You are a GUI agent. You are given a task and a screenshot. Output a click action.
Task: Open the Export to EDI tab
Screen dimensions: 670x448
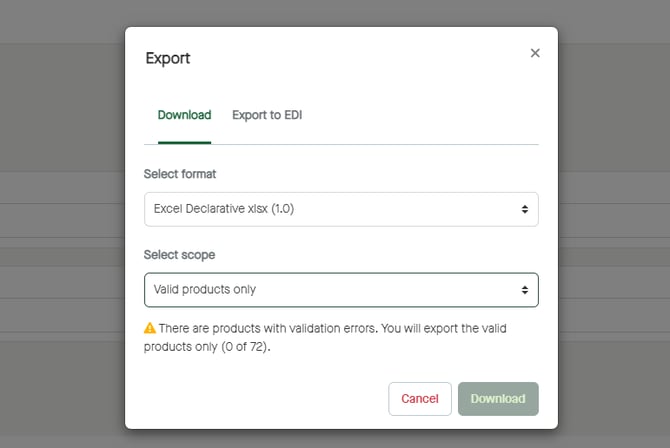pos(267,115)
